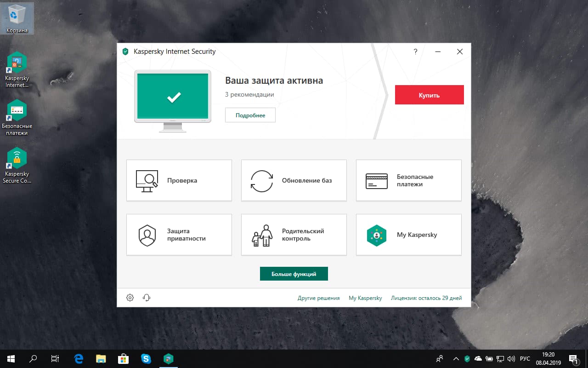Click the "3 рекомендации" text

click(249, 94)
